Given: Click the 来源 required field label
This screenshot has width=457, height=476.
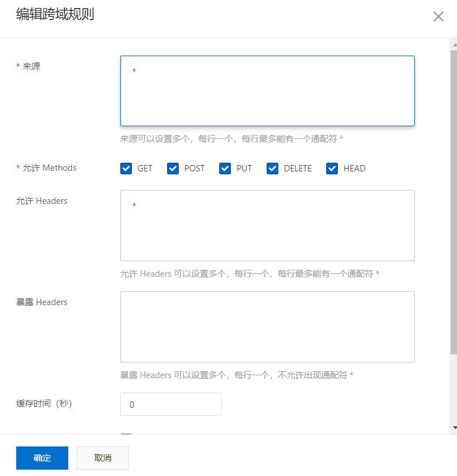Looking at the screenshot, I should 31,66.
